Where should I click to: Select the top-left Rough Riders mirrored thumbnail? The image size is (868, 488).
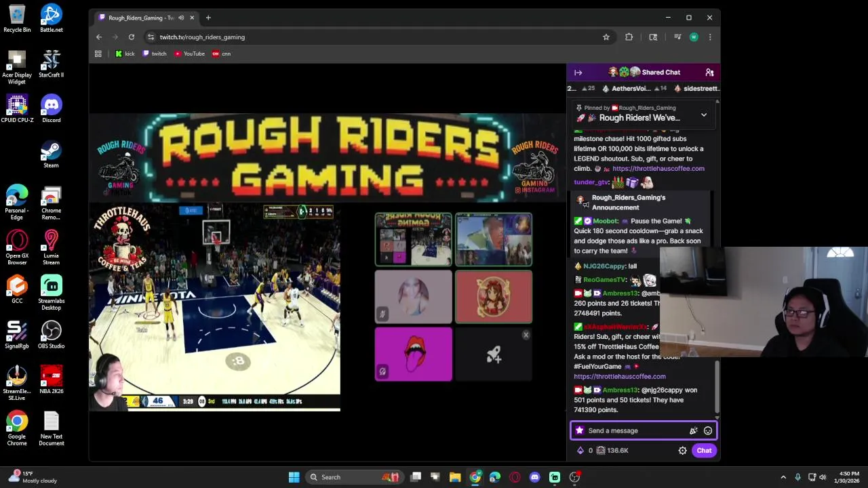coord(413,239)
